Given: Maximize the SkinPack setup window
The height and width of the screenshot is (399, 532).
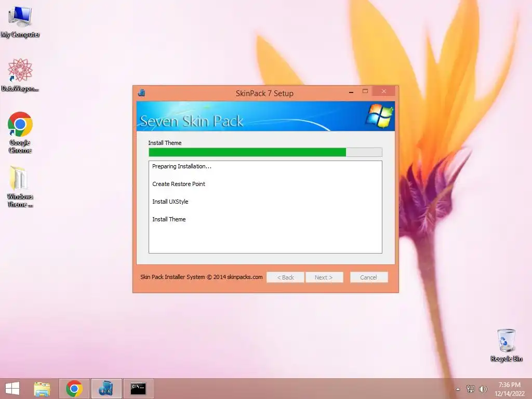Looking at the screenshot, I should (365, 91).
